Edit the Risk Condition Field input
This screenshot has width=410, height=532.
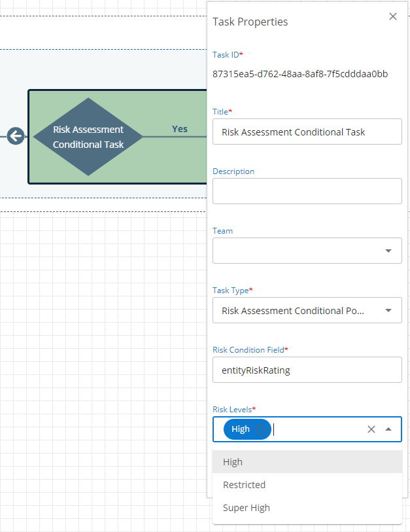click(307, 370)
